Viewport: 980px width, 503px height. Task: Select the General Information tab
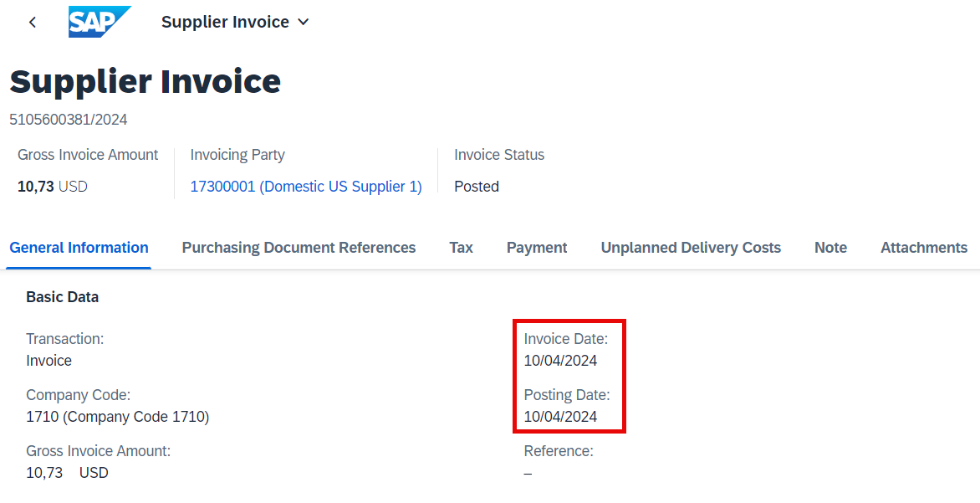(x=79, y=248)
